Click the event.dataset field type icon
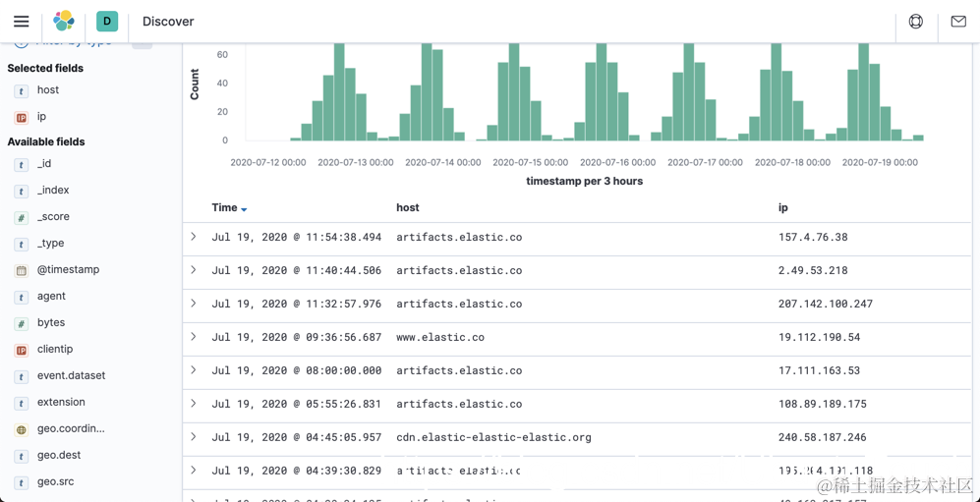The width and height of the screenshot is (980, 502). 22,376
